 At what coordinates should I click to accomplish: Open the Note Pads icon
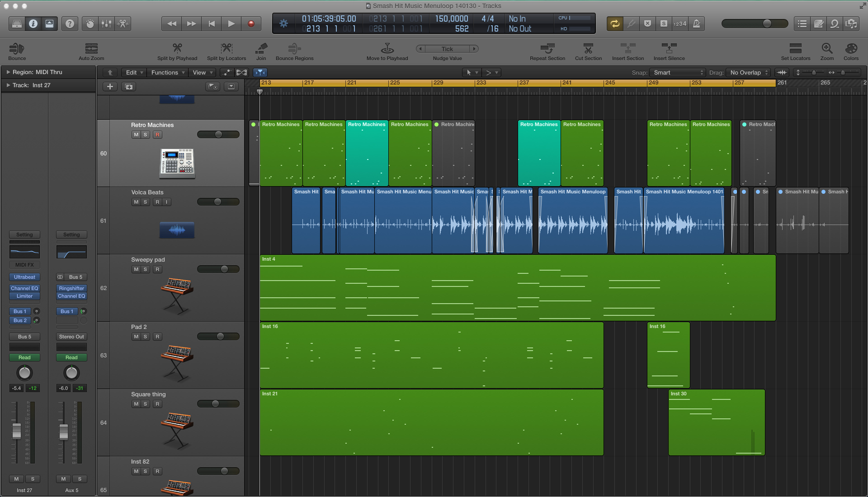(819, 23)
